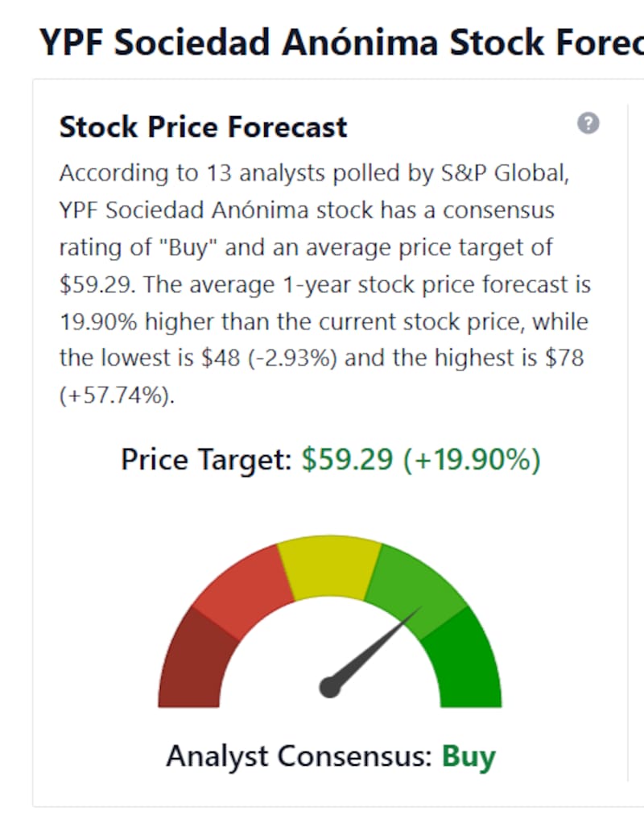Click the Analyst Consensus label
The height and width of the screenshot is (819, 644).
tap(299, 756)
